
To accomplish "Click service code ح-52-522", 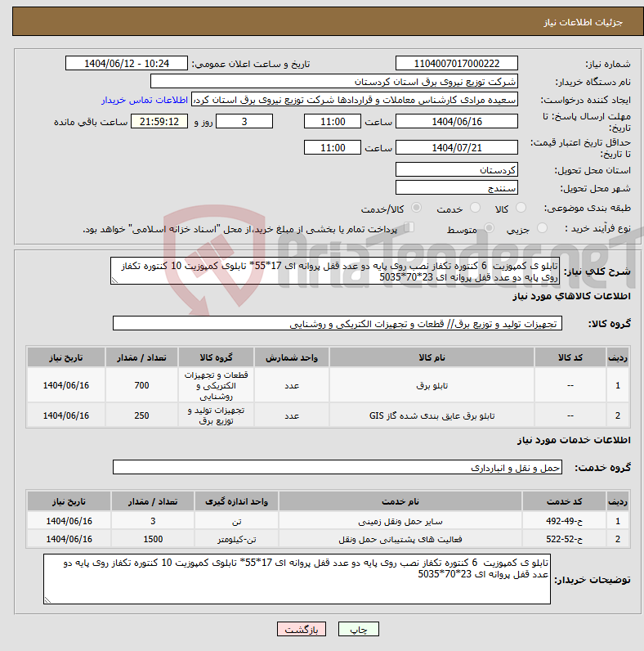I will [x=564, y=539].
